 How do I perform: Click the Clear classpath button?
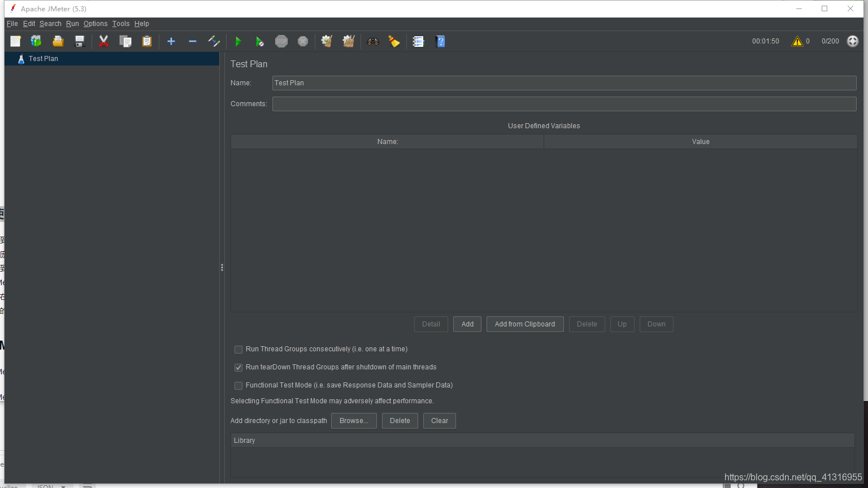coord(440,421)
